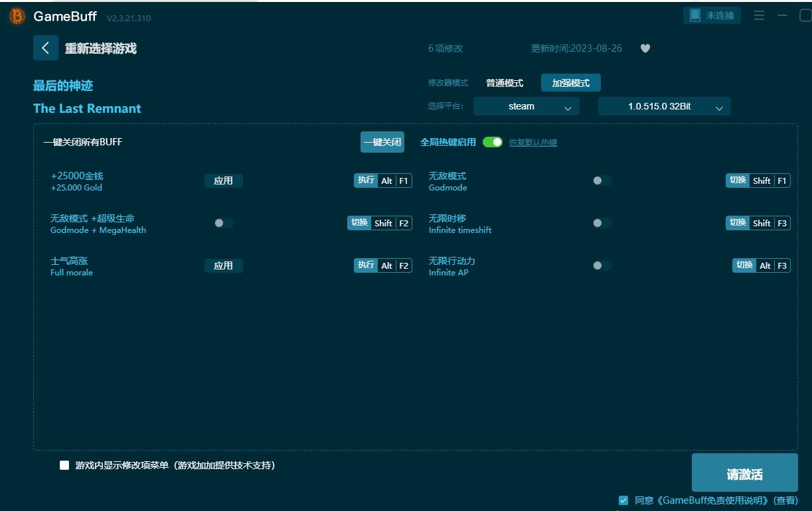The width and height of the screenshot is (812, 511).
Task: Go back using the arrow icon
Action: point(45,48)
